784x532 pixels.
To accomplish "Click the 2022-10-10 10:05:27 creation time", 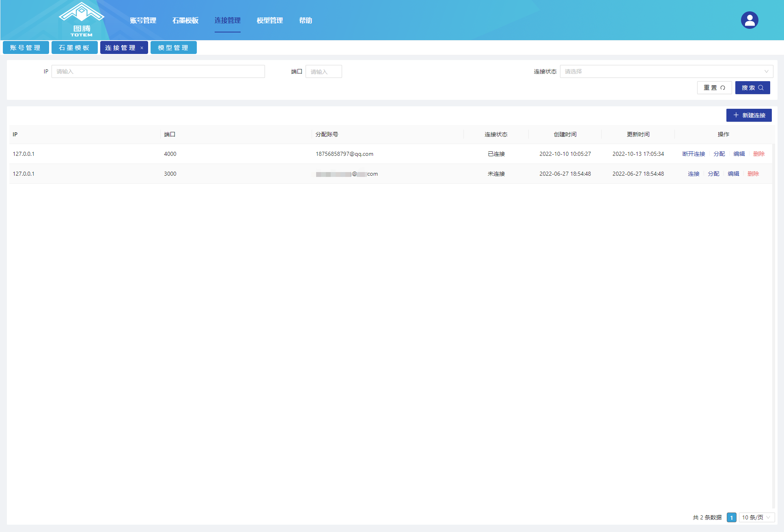I will 565,154.
